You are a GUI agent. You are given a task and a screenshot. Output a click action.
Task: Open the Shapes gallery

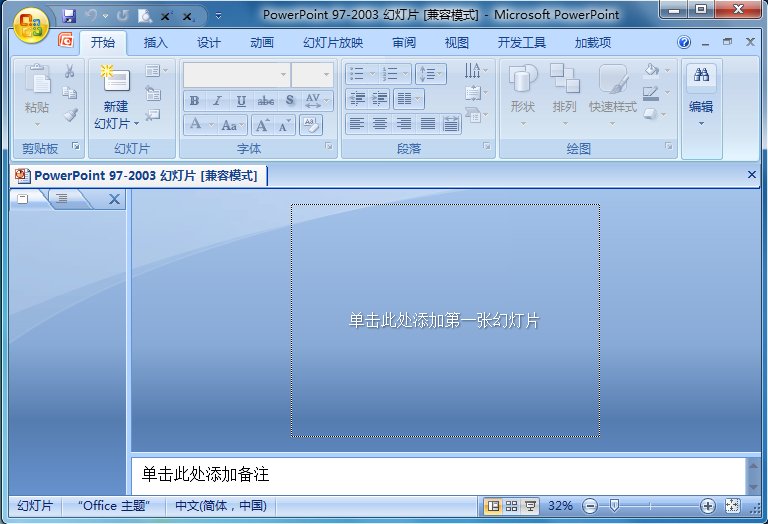[x=523, y=94]
